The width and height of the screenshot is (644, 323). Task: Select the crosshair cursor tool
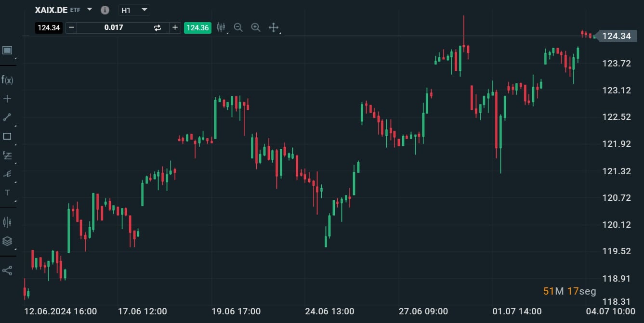(x=7, y=99)
